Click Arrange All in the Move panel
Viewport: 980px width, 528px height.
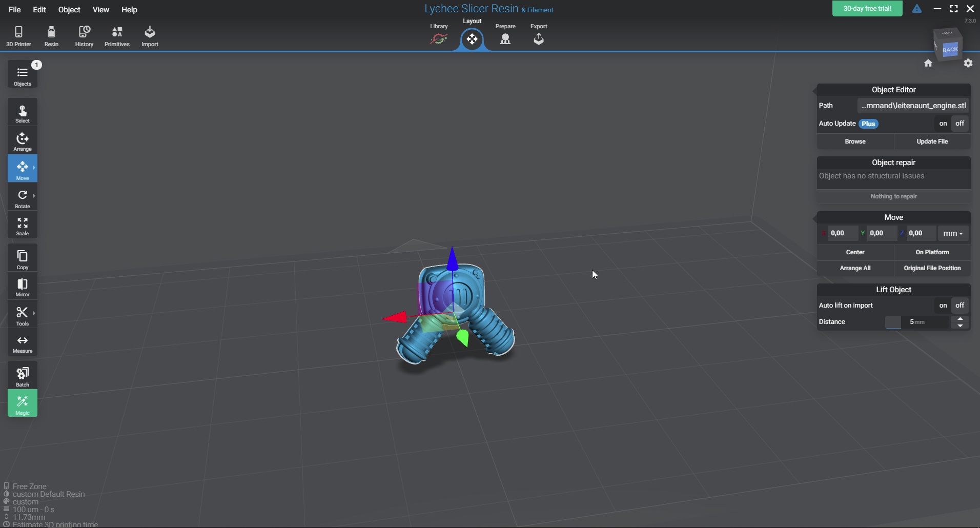pos(855,268)
